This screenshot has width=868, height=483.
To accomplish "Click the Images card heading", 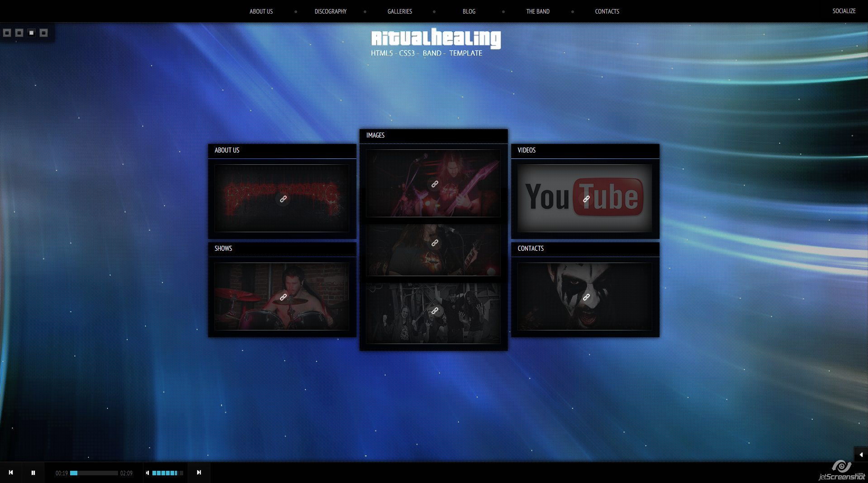I will 375,135.
